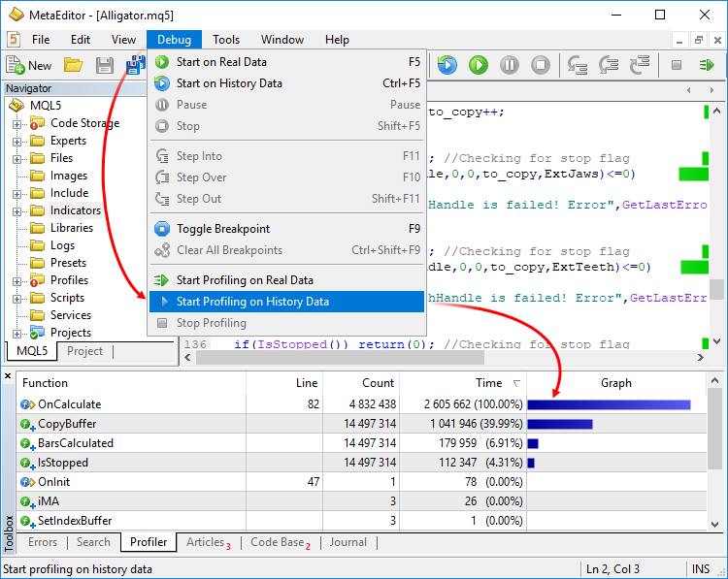728x579 pixels.
Task: Expand the Code Storage tree node
Action: coord(17,124)
